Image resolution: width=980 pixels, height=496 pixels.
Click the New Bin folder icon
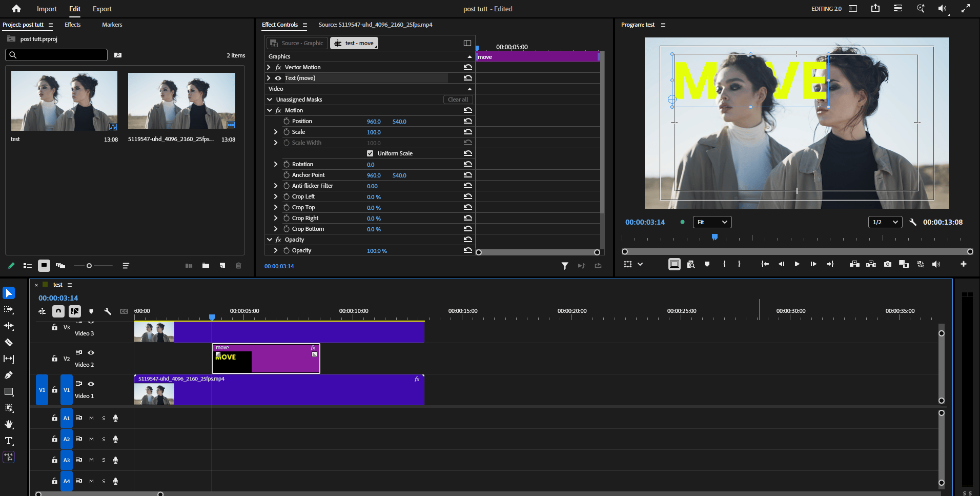206,266
